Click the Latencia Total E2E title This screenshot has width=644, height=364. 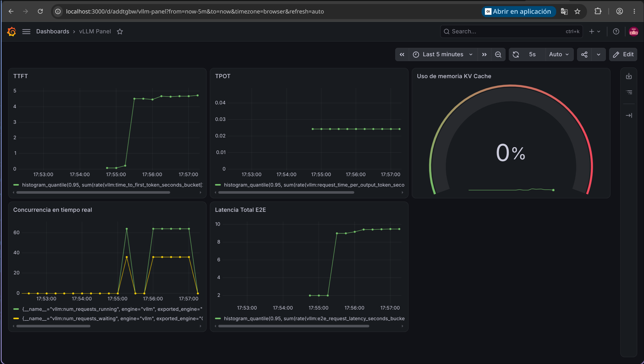[x=240, y=210]
